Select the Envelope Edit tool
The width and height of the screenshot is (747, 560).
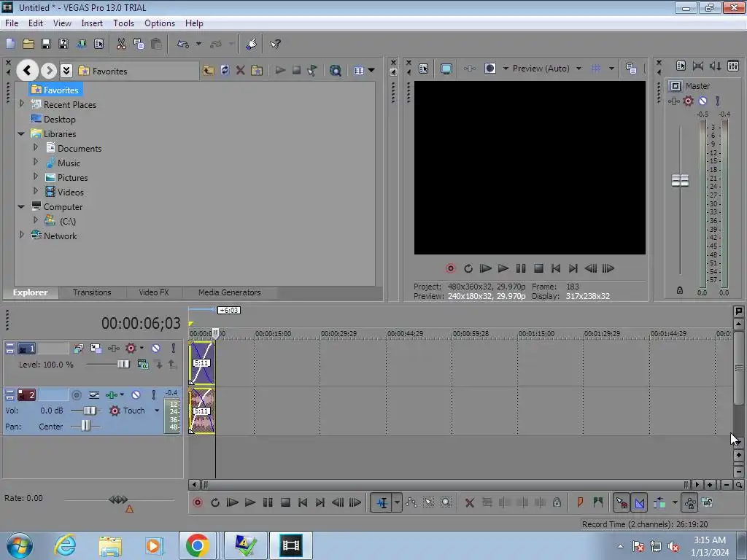coord(411,502)
